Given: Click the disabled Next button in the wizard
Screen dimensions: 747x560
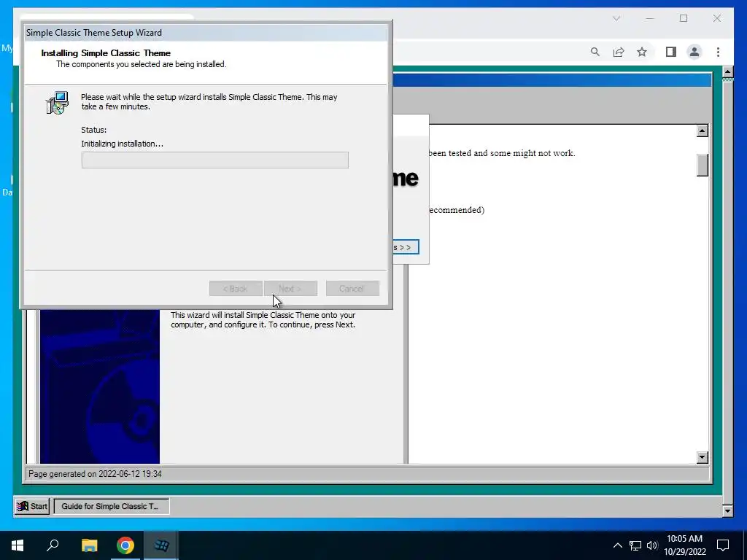Looking at the screenshot, I should point(290,289).
